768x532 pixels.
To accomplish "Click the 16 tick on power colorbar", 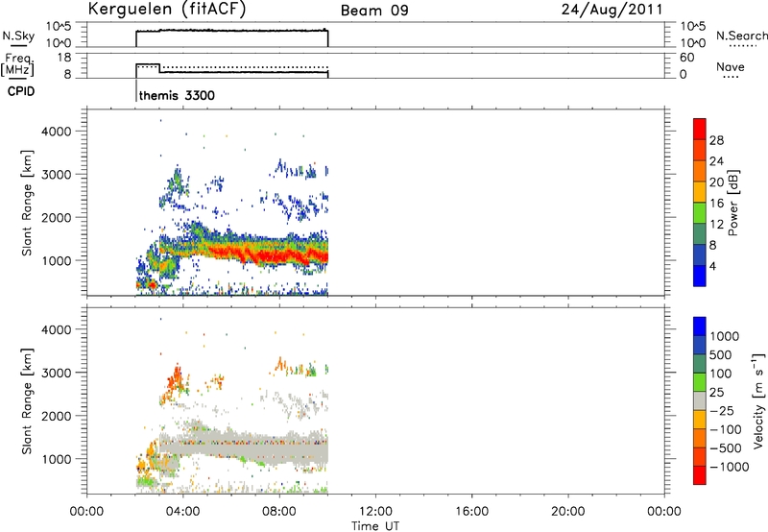I will click(716, 204).
